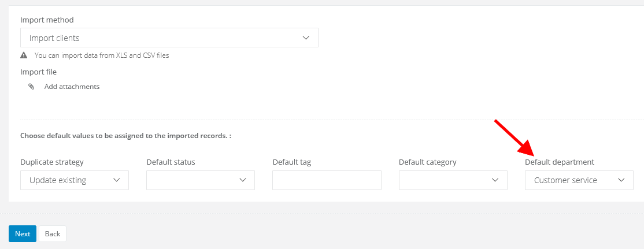Go back using the Back button

click(53, 234)
